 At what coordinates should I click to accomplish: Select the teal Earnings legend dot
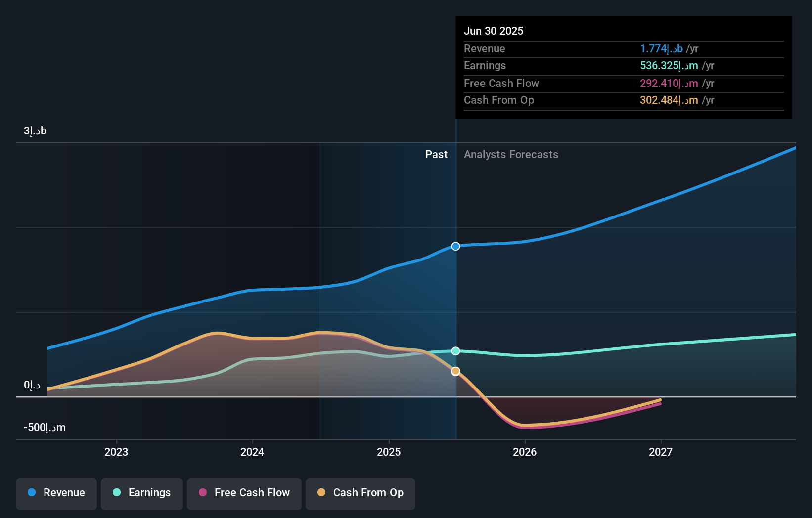coord(116,493)
